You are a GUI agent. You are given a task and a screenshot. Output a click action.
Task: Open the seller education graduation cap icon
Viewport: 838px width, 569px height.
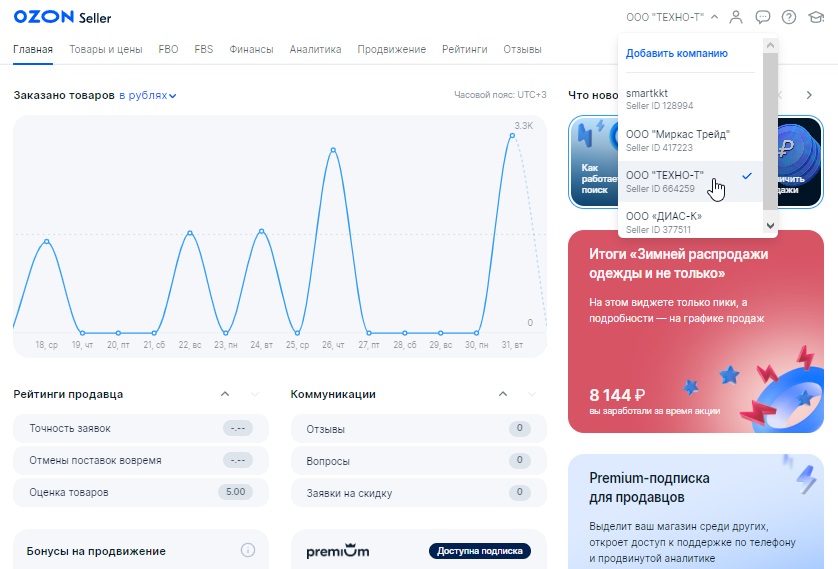click(x=816, y=17)
